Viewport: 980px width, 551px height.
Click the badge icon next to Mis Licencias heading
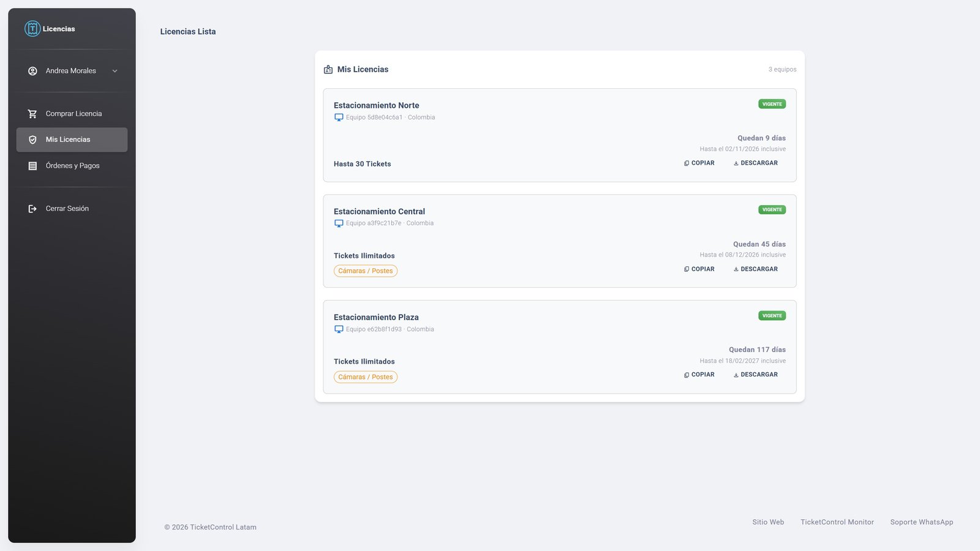pyautogui.click(x=328, y=70)
